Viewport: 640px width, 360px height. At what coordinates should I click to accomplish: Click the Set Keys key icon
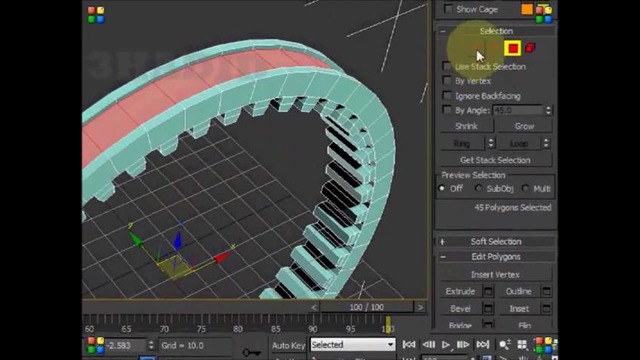point(251,352)
